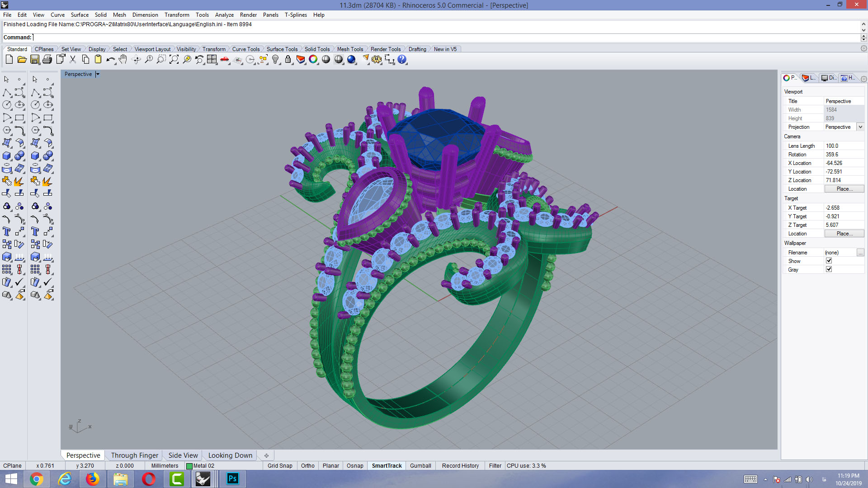Add new viewport tab with plus button

click(266, 455)
